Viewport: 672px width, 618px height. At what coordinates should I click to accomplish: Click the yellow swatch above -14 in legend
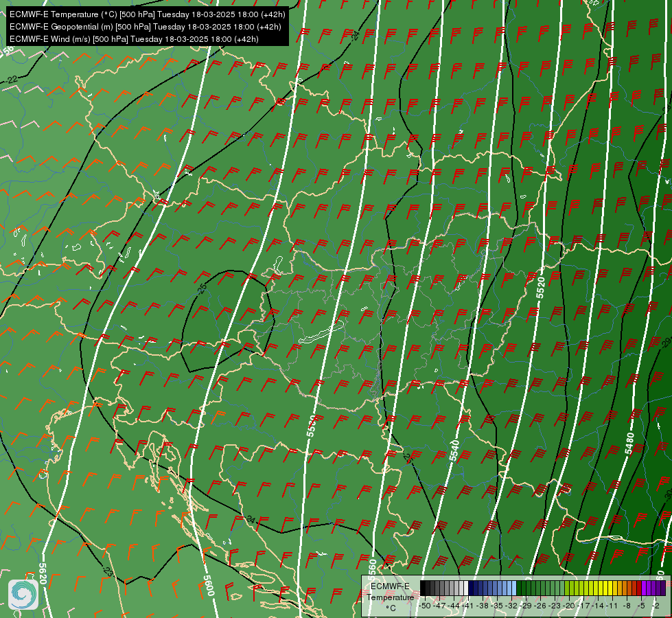(601, 588)
